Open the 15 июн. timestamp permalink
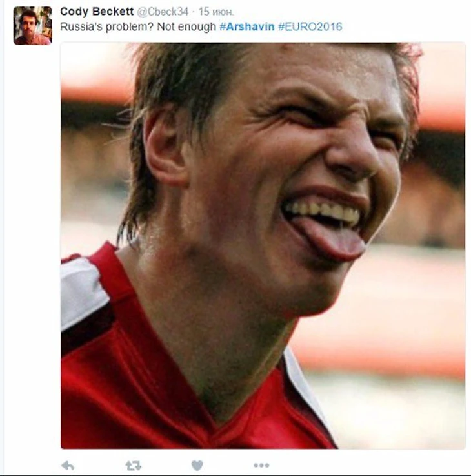The image size is (471, 476). 215,12
